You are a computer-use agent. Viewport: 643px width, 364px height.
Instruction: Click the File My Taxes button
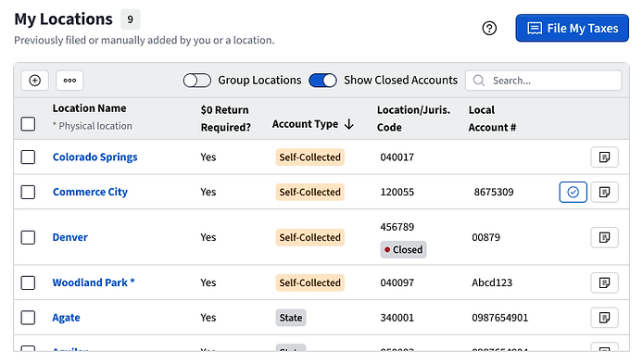coord(572,29)
